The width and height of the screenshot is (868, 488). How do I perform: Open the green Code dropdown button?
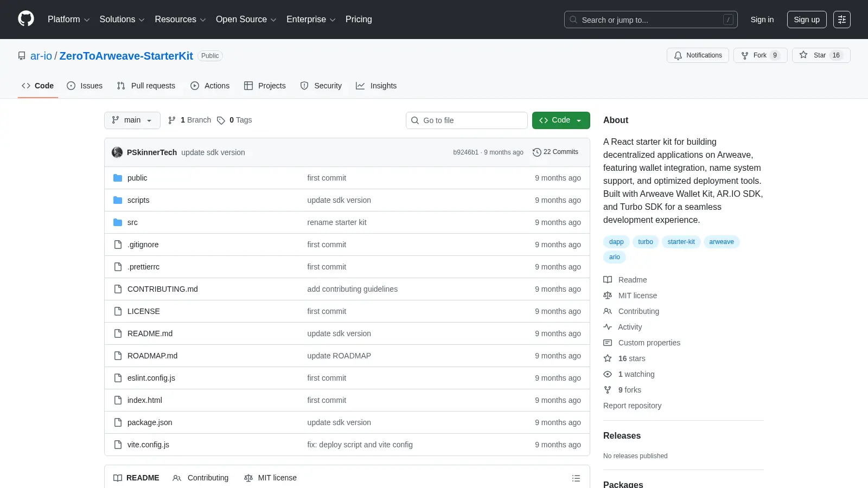pos(561,120)
